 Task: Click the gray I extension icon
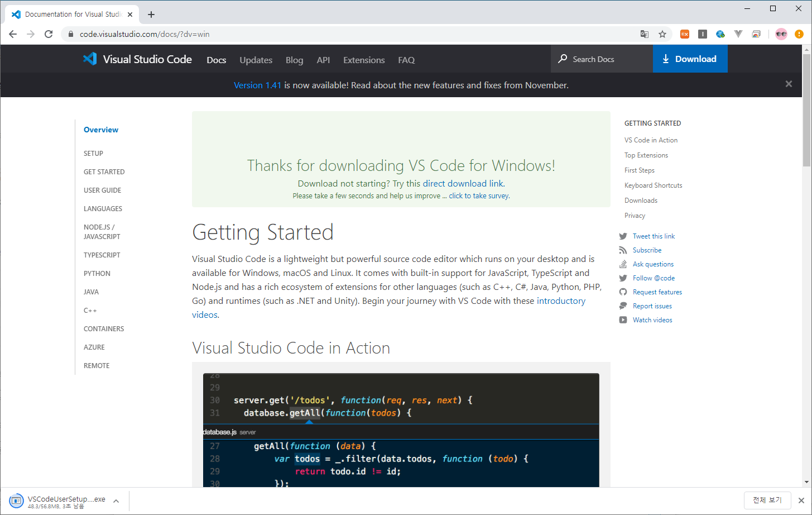coord(703,34)
